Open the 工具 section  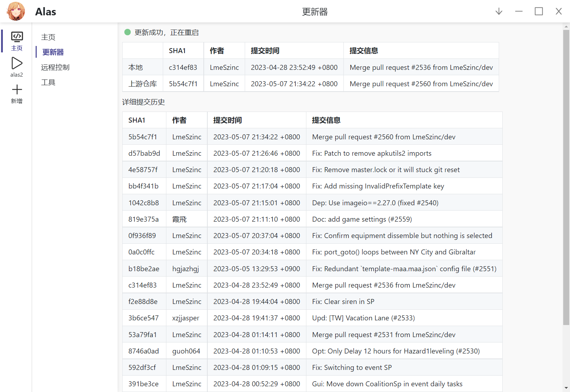point(48,82)
